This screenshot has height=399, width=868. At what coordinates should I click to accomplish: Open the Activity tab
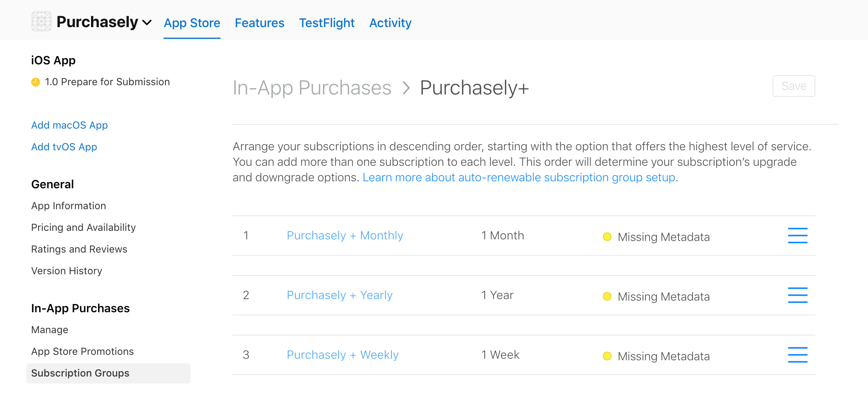pos(390,23)
